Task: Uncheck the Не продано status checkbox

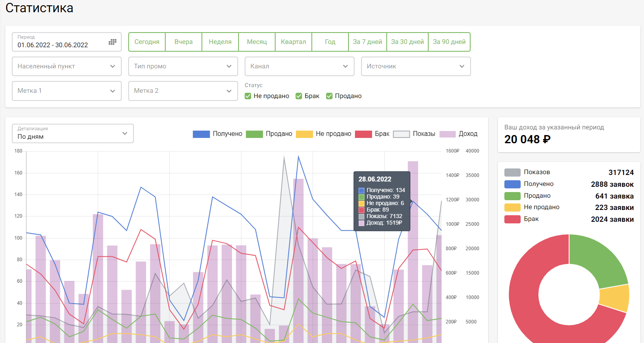Action: click(248, 96)
